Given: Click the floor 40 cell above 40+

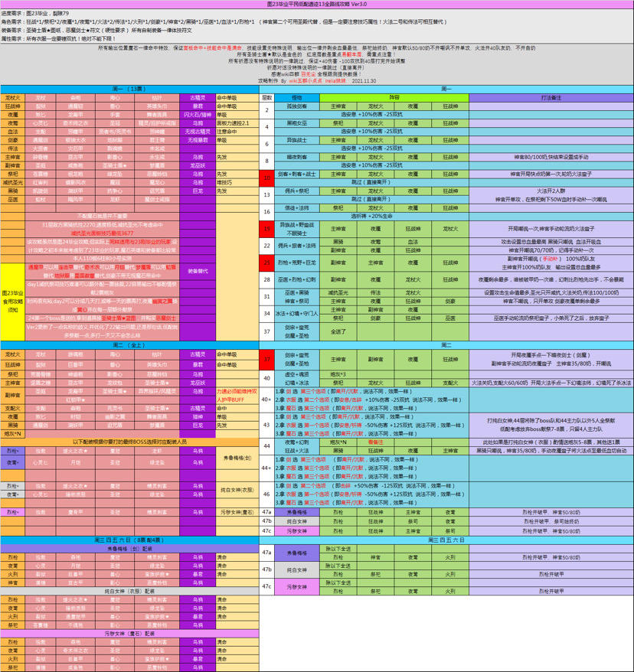Looking at the screenshot, I should pos(266,378).
